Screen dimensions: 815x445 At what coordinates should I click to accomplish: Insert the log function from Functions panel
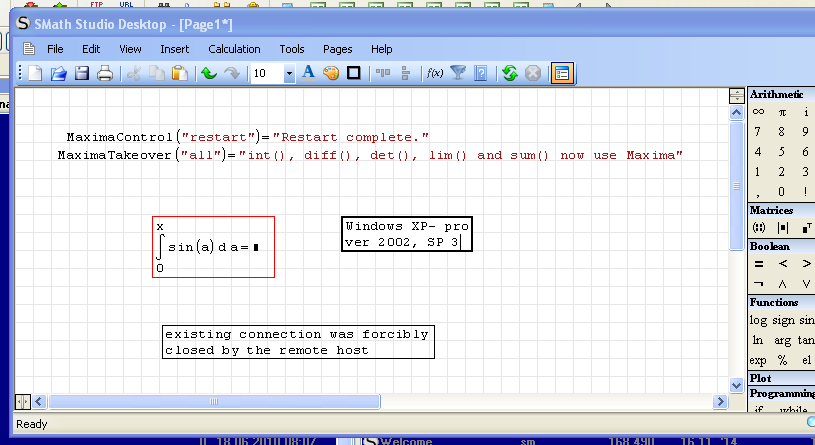tap(759, 320)
